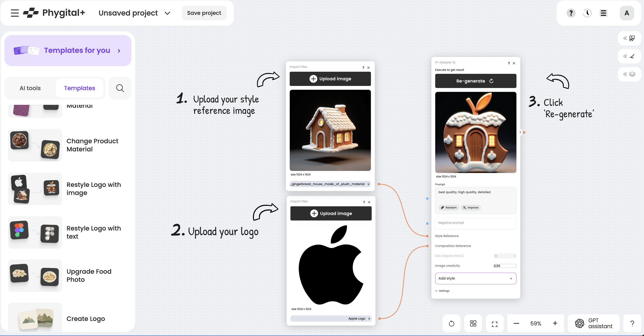This screenshot has width=644, height=336.
Task: Open the Unsaved project dropdown
Action: pyautogui.click(x=167, y=13)
